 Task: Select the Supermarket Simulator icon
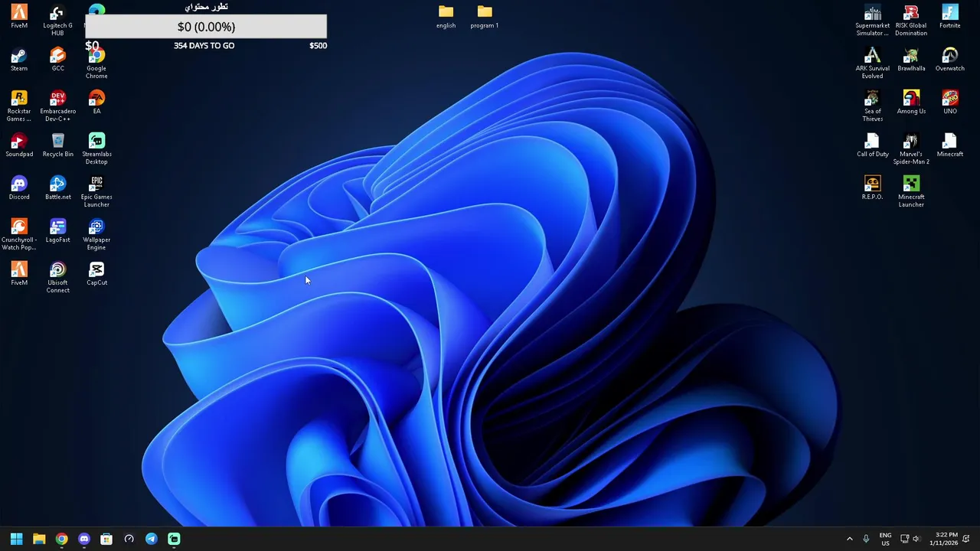coord(872,21)
